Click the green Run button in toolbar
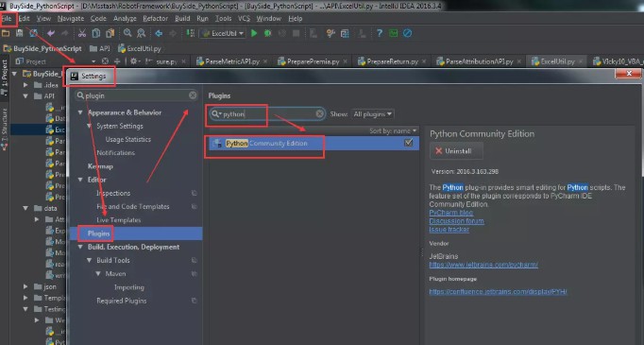This screenshot has height=345, width=644. click(x=254, y=33)
